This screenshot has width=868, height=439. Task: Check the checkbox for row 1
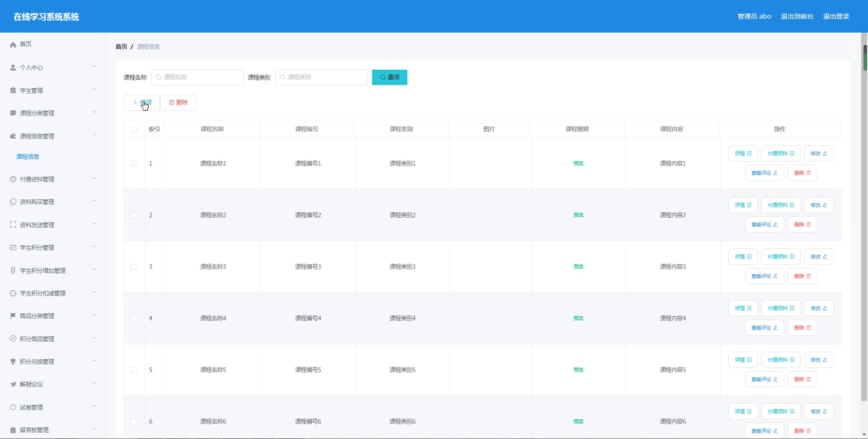(134, 164)
